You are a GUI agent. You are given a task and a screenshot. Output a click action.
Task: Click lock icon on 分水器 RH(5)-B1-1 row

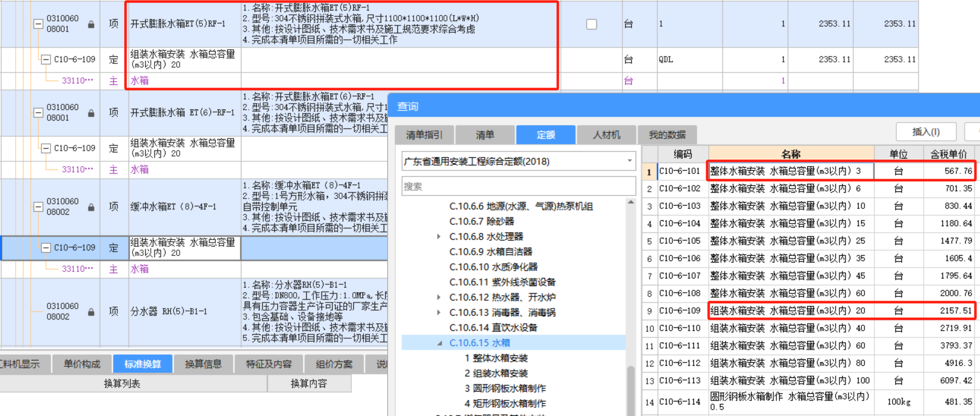coord(91,312)
